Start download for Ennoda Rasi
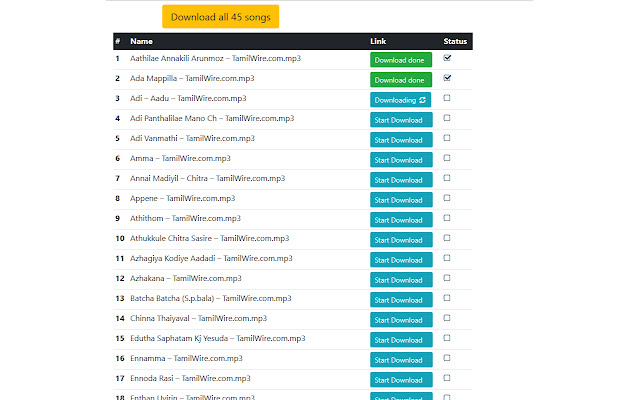The height and width of the screenshot is (400, 640). click(401, 380)
